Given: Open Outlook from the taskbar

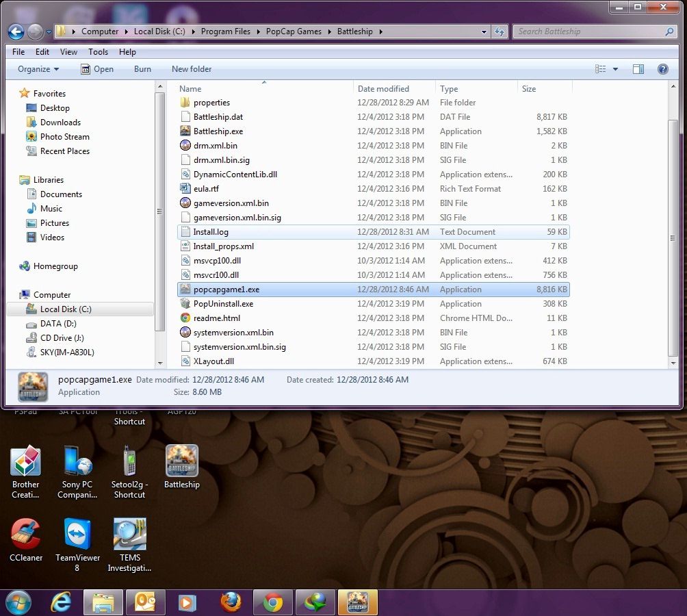Looking at the screenshot, I should [146, 602].
